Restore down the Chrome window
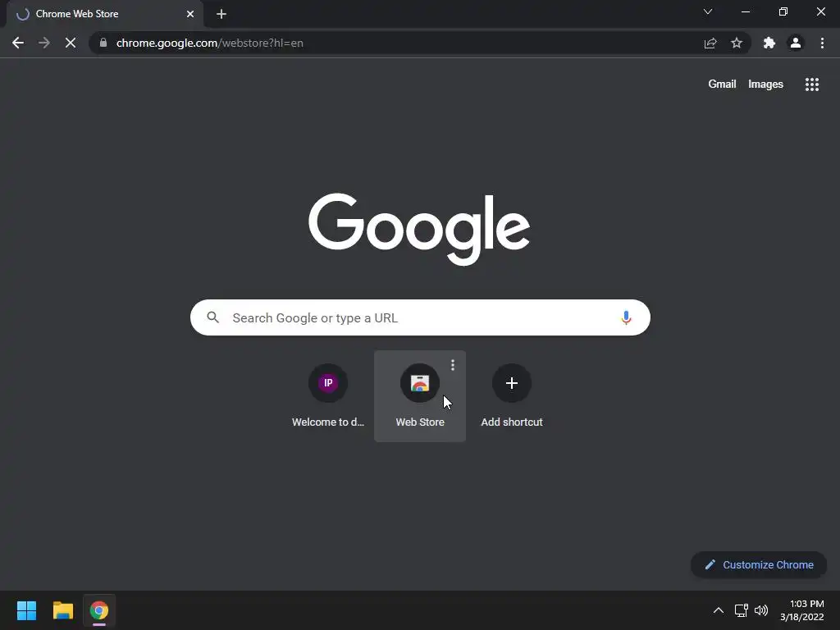The image size is (840, 630). (783, 11)
